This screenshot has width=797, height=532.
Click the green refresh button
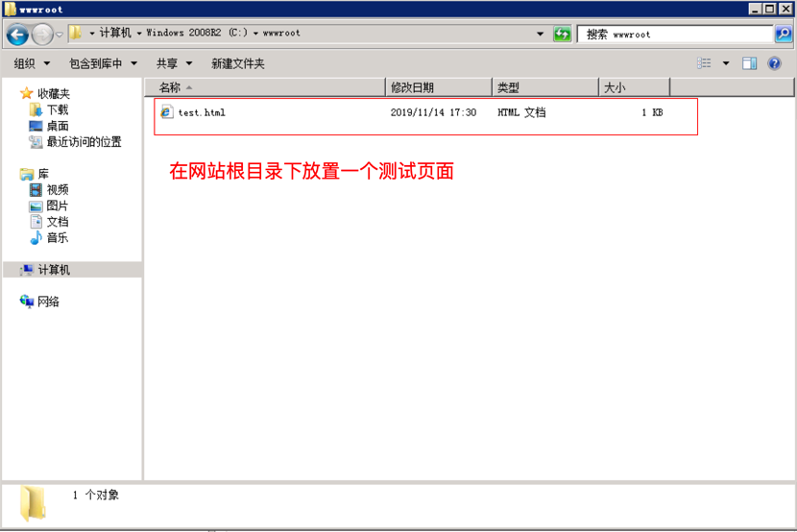(x=562, y=34)
